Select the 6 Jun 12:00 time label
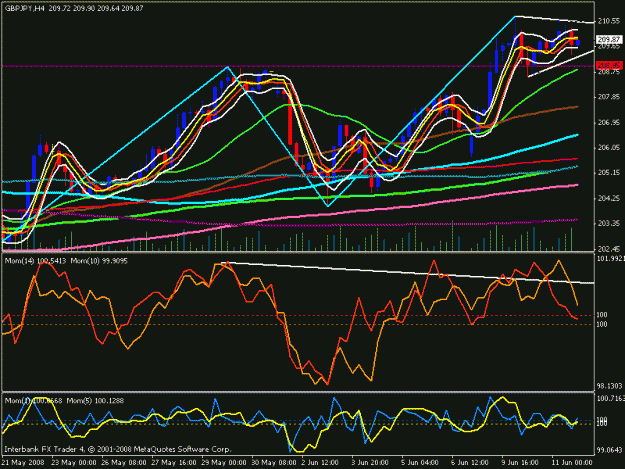Image resolution: width=625 pixels, height=469 pixels. [470, 463]
